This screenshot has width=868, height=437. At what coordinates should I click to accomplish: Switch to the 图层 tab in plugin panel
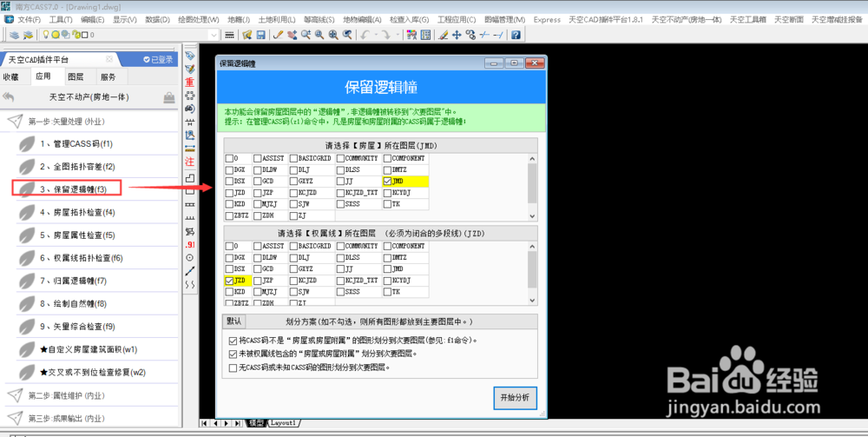coord(76,77)
